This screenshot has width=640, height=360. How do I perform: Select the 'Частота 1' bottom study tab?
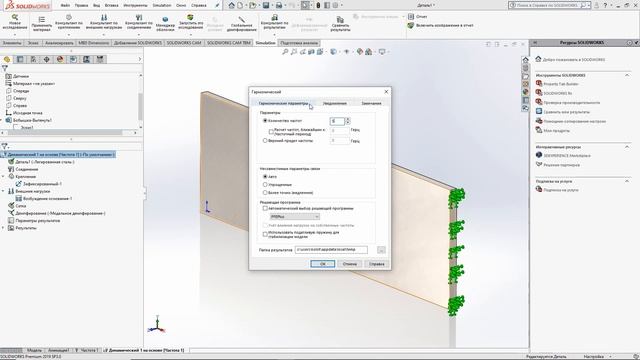(86, 350)
